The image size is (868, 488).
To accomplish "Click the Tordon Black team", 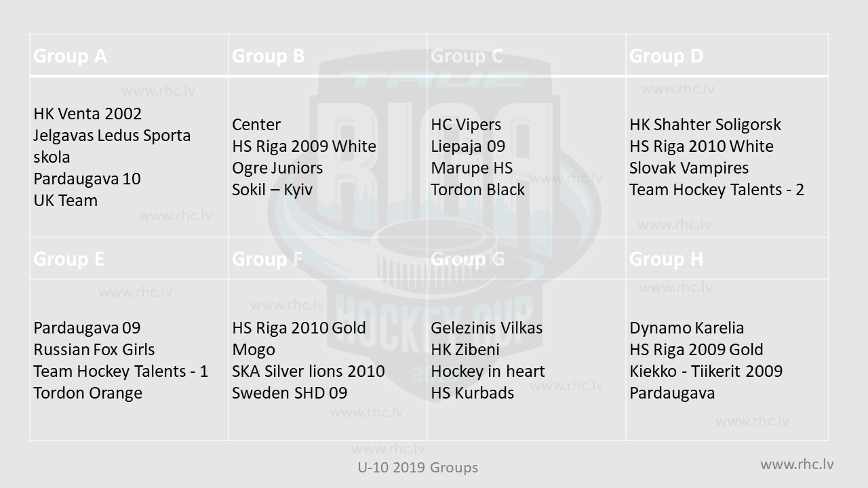I will [477, 190].
